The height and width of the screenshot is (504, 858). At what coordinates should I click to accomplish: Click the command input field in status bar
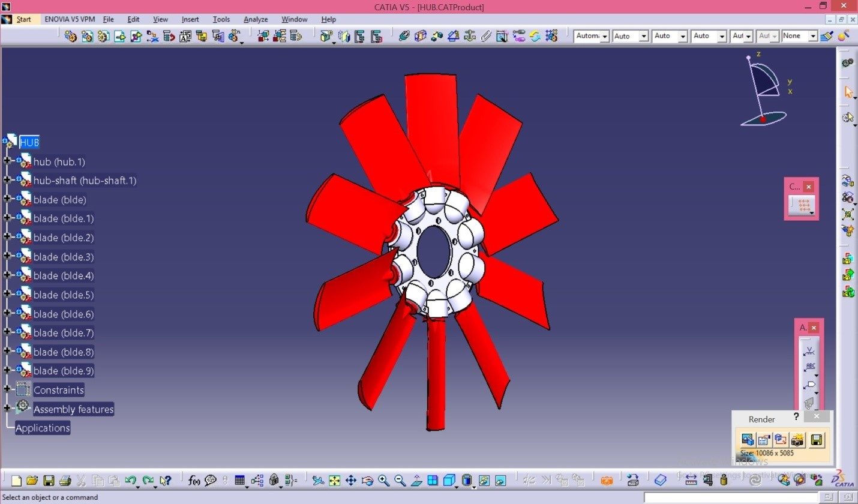[x=731, y=497]
